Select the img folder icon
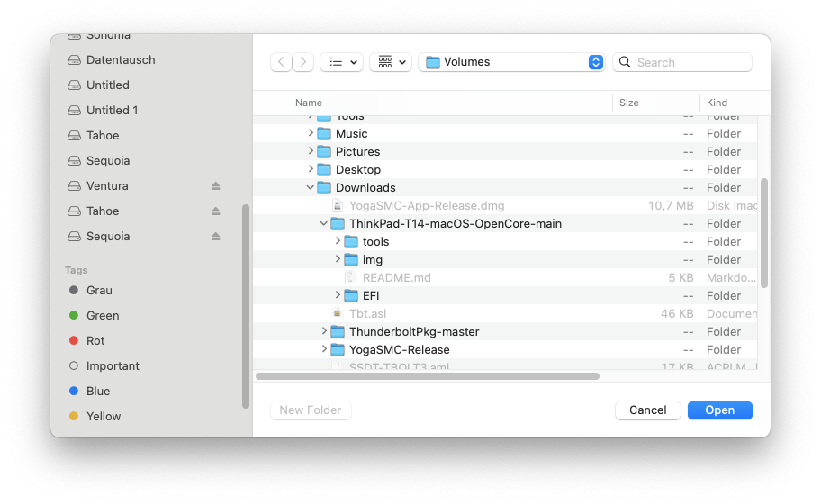Screen dimensions: 821x504 (x=351, y=259)
